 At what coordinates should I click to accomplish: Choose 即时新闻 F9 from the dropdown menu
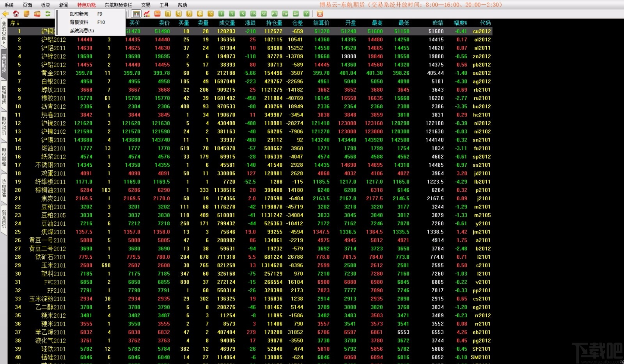(x=91, y=14)
